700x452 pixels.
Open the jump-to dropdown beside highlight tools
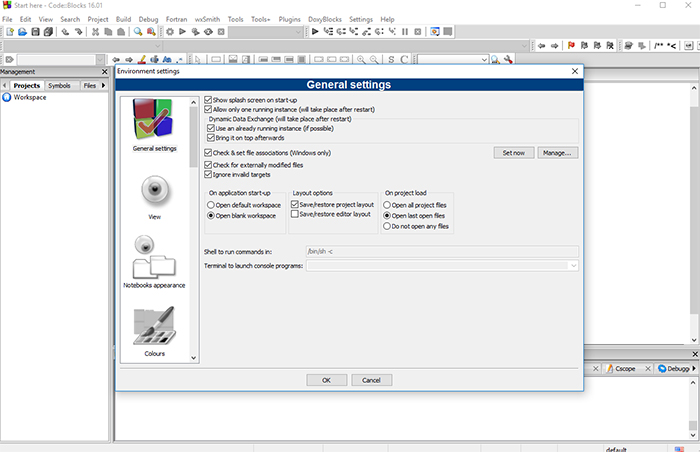[x=100, y=59]
